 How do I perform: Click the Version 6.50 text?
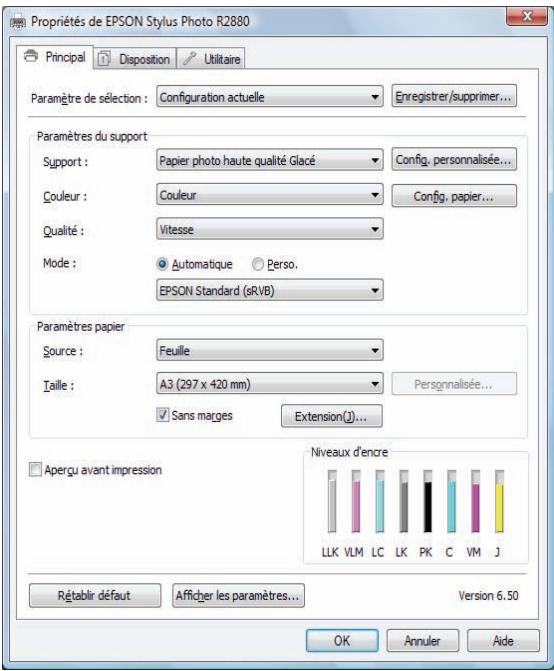tap(488, 595)
